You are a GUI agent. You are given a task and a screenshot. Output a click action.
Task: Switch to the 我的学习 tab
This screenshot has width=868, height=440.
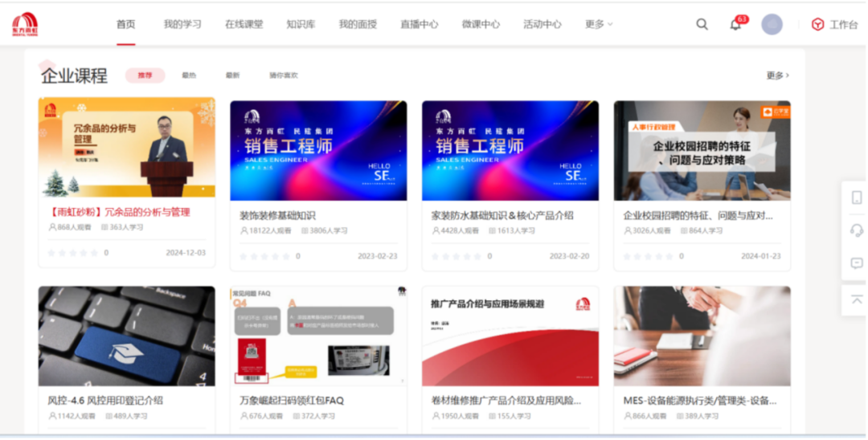[x=182, y=24]
